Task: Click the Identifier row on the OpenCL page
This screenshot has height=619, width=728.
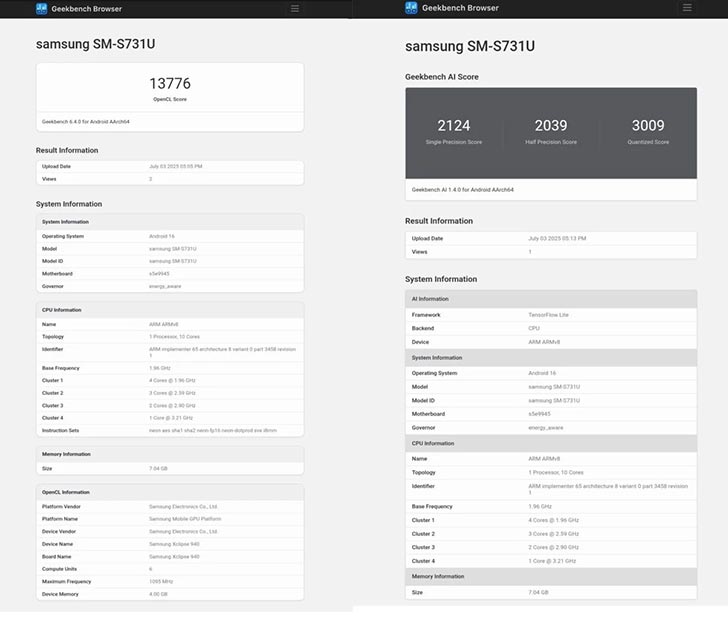Action: pos(170,352)
